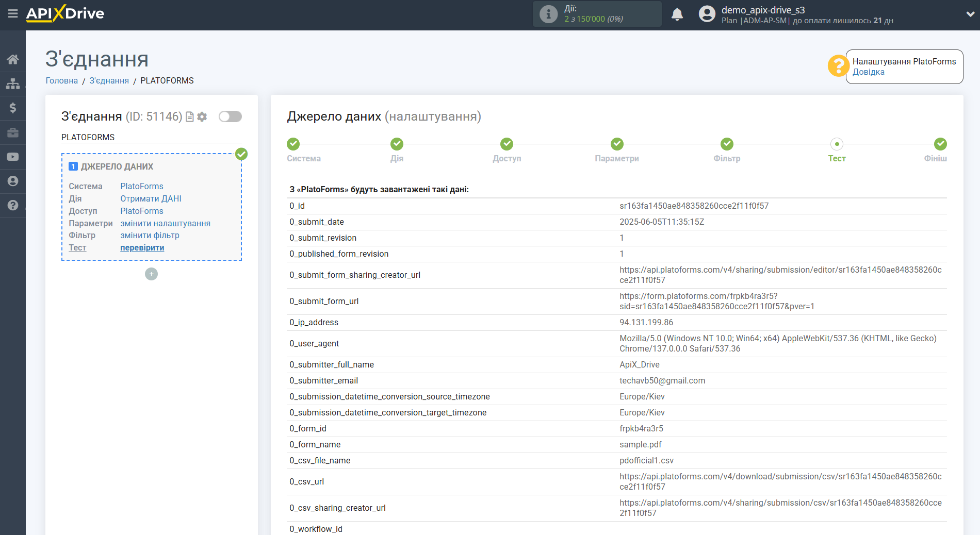Click the 0_workflow_id field label
The width and height of the screenshot is (980, 535).
pyautogui.click(x=316, y=529)
